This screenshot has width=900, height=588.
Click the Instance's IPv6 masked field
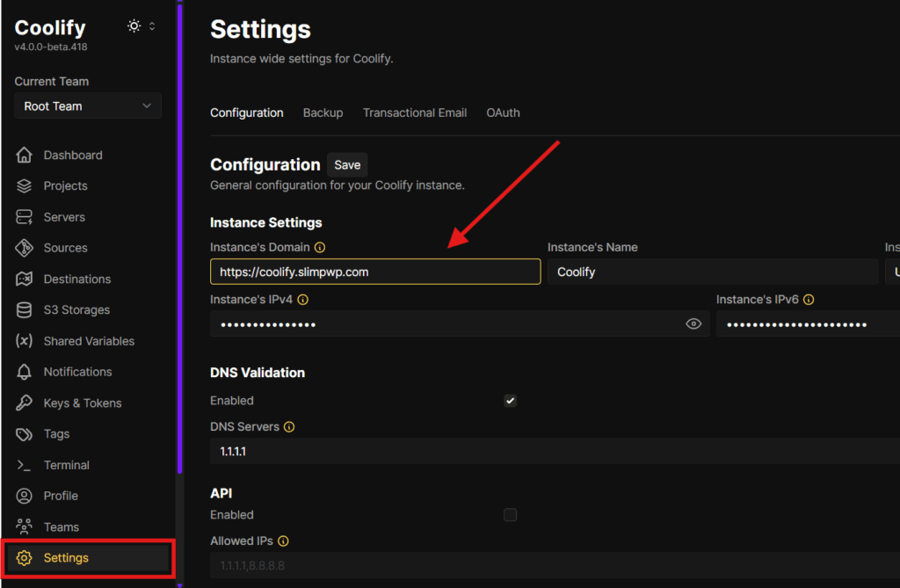click(809, 324)
